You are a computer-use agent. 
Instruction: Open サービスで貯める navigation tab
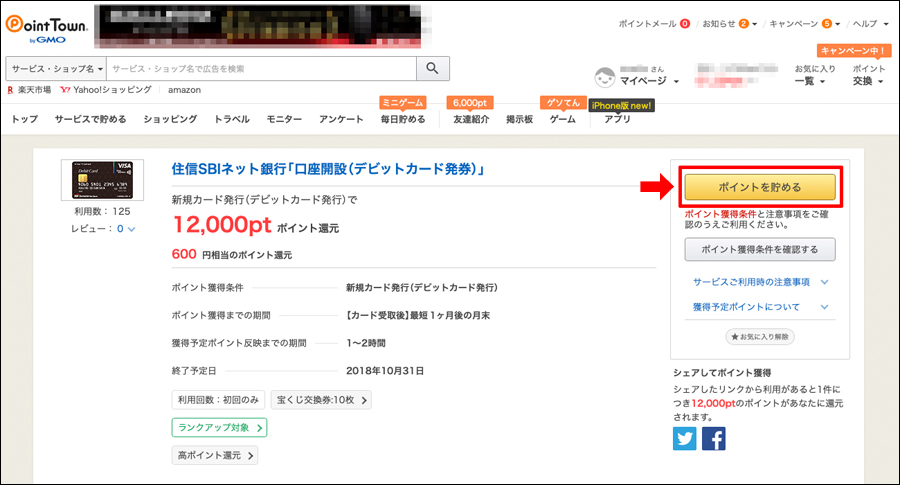[x=90, y=119]
